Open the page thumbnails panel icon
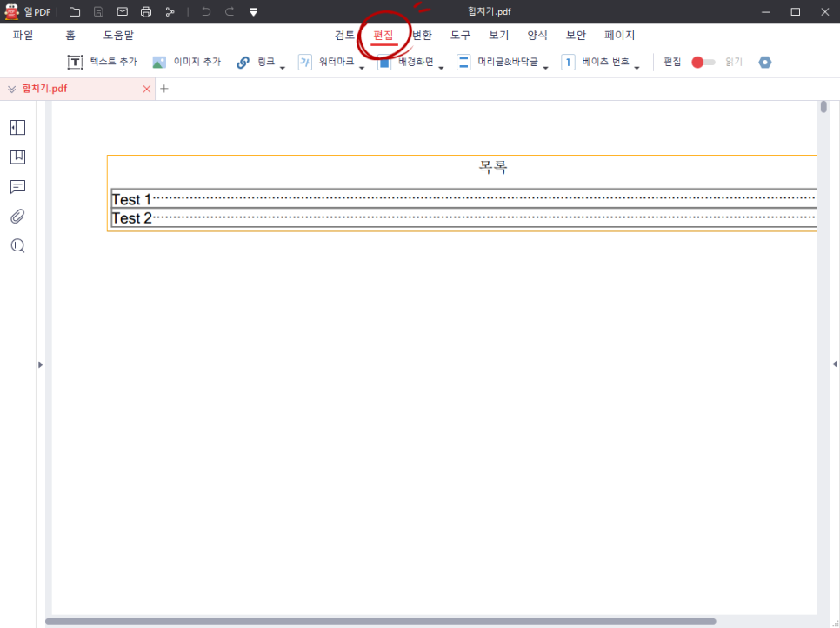 tap(17, 128)
